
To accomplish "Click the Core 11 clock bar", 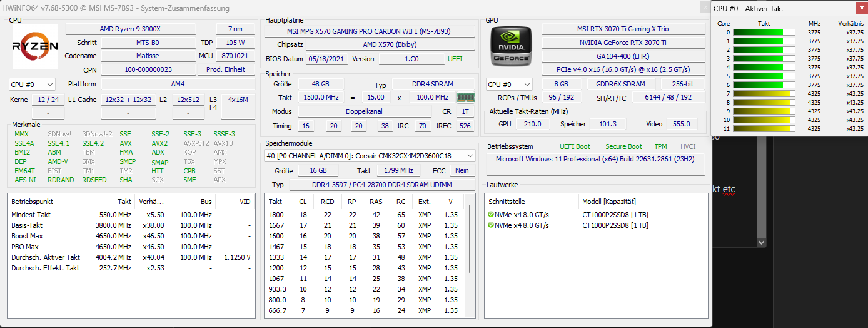I will [x=764, y=128].
